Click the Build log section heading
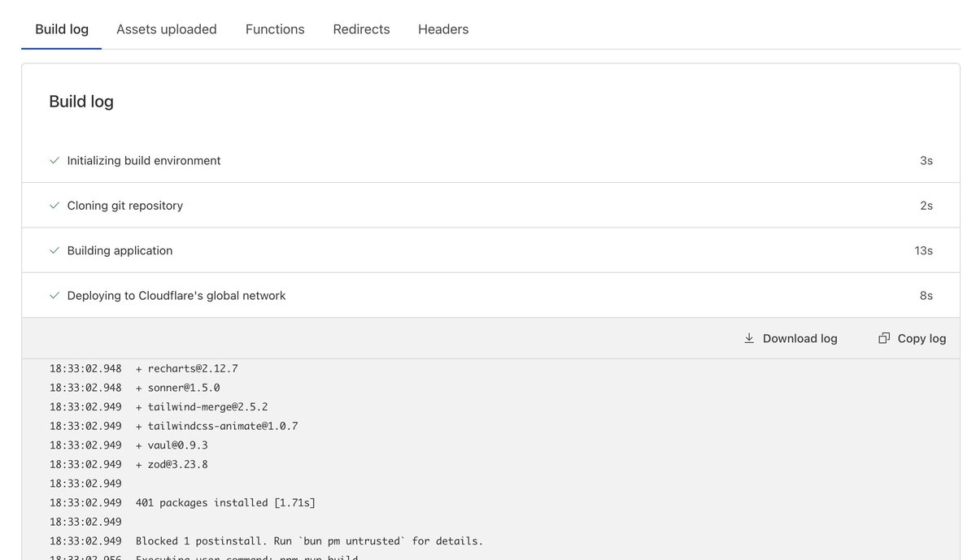Image resolution: width=976 pixels, height=560 pixels. click(81, 102)
